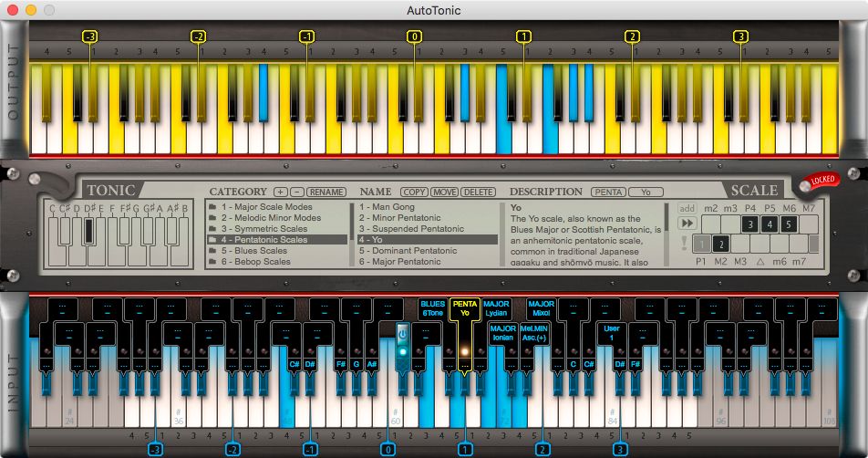Click the plus button beside CATEGORY
Screen dimensions: 868x458
pyautogui.click(x=281, y=193)
